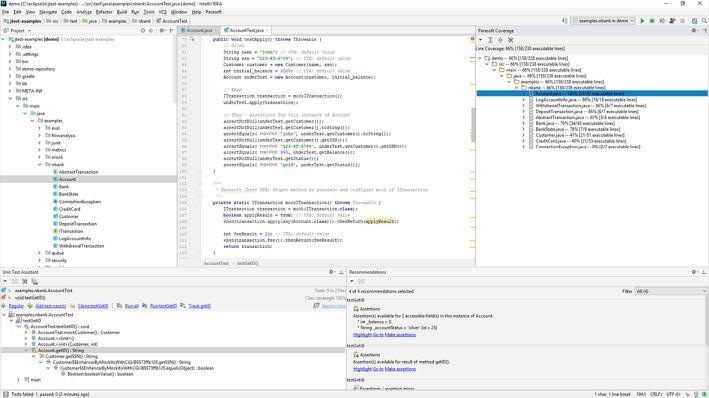
Task: Open Parasoft Coverage panel gear settings
Action: click(694, 31)
